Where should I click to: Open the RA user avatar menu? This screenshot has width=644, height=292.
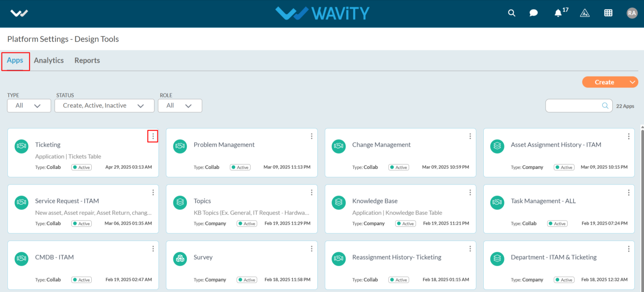[x=632, y=13]
